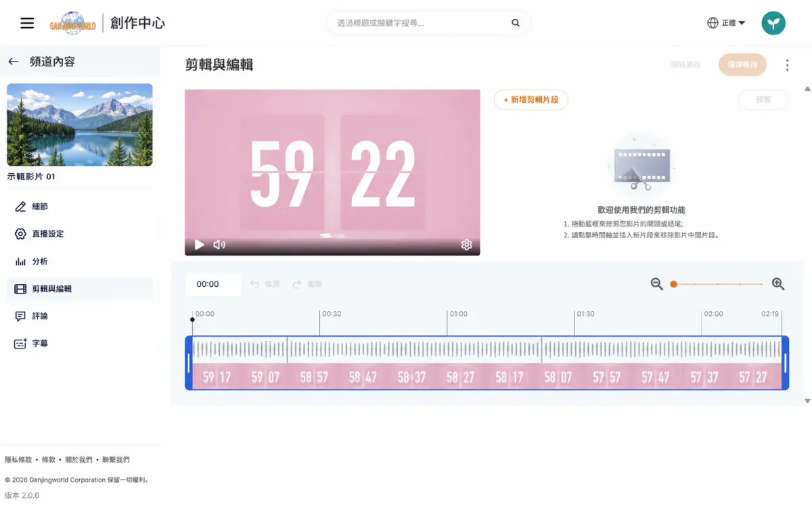Click the 57 47 timeline thumbnail frame

655,377
